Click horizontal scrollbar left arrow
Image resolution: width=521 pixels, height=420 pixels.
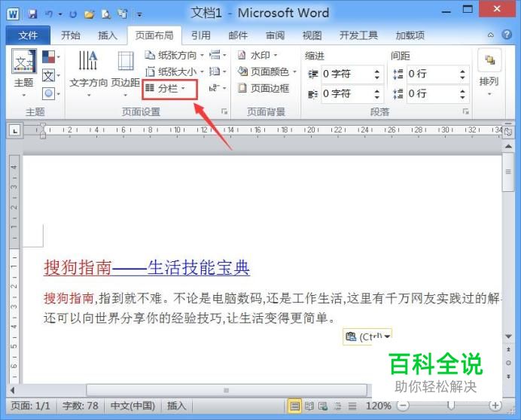[13, 390]
